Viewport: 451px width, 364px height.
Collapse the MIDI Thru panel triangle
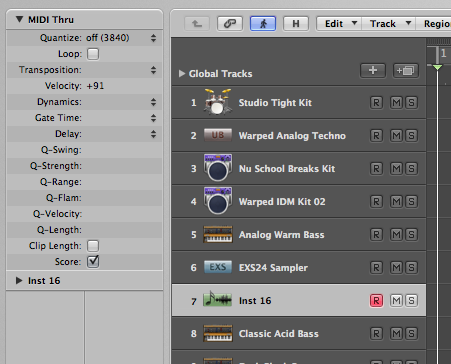pyautogui.click(x=20, y=19)
